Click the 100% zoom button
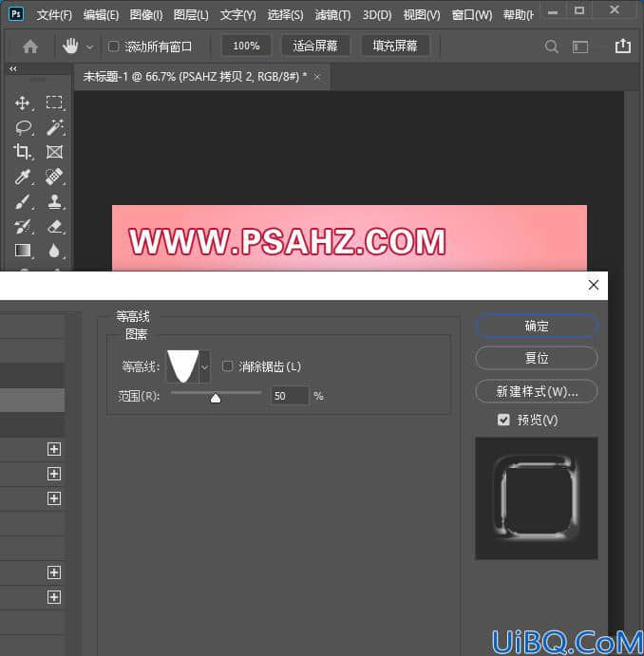This screenshot has width=644, height=656. click(246, 46)
